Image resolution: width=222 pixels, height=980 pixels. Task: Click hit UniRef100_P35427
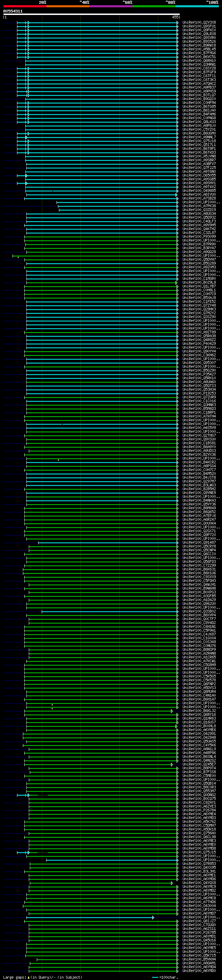199,374
